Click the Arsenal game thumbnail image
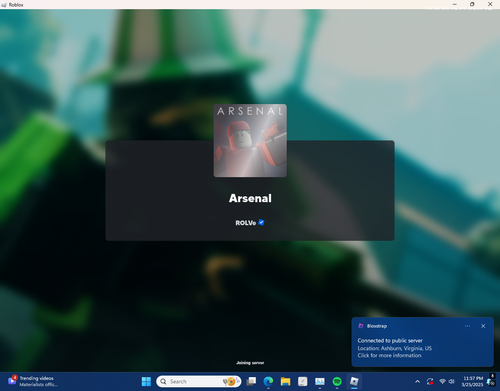 click(250, 140)
